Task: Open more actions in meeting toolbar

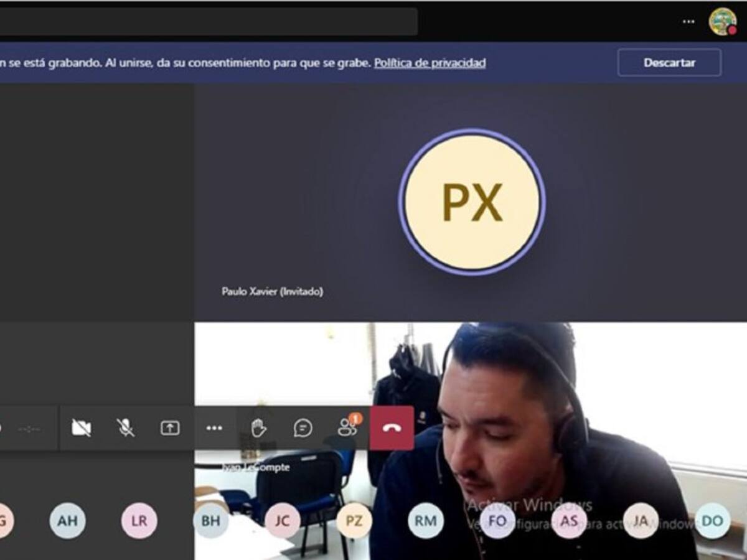Action: click(x=214, y=428)
